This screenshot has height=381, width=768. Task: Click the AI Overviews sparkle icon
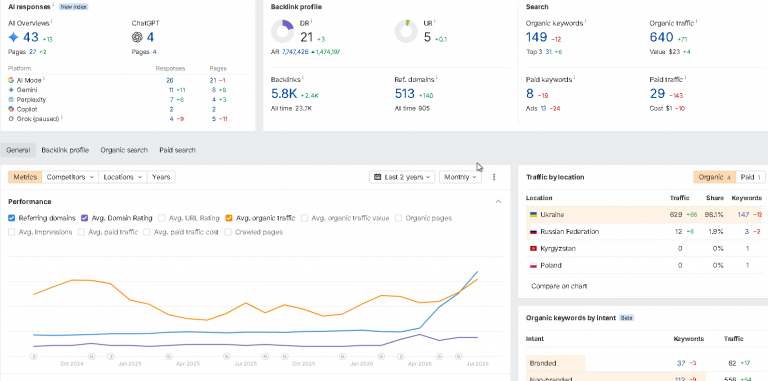point(14,37)
